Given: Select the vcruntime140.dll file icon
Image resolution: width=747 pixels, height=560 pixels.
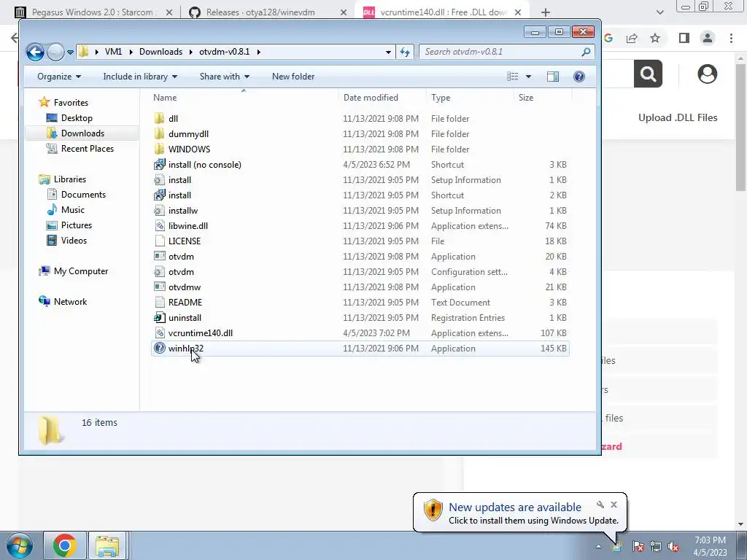Looking at the screenshot, I should point(160,332).
